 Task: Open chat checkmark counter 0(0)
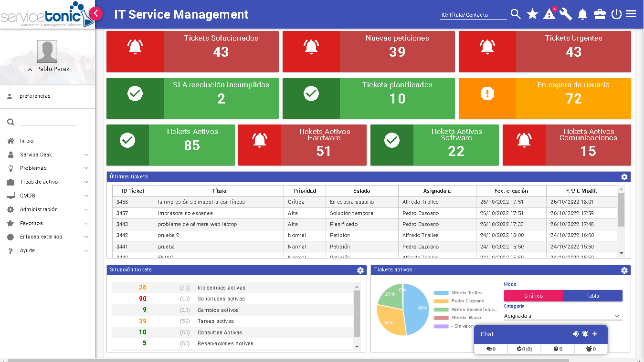tap(524, 349)
